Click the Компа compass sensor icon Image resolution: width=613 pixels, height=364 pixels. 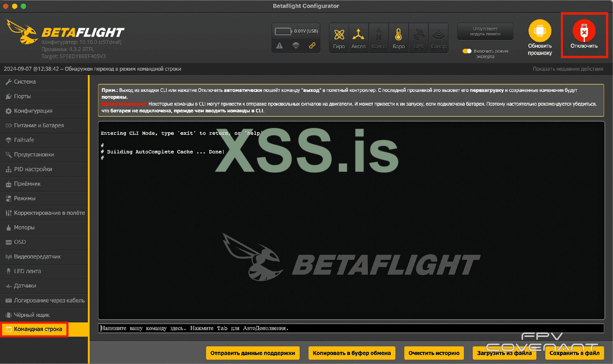point(379,38)
